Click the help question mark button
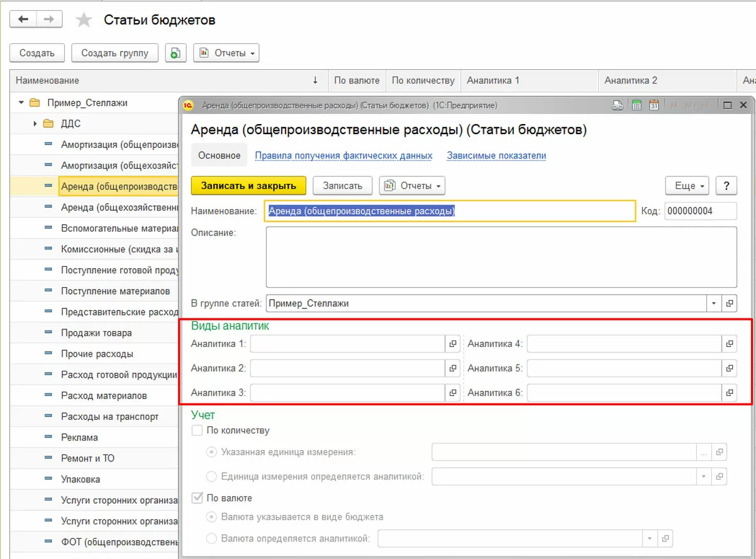Screen dimensions: 756x559 (726, 186)
